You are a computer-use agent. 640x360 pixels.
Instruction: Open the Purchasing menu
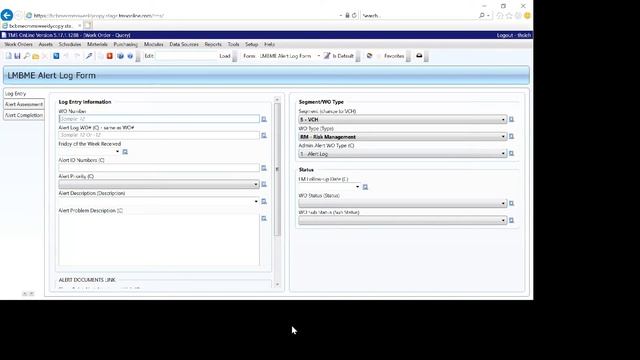[125, 44]
